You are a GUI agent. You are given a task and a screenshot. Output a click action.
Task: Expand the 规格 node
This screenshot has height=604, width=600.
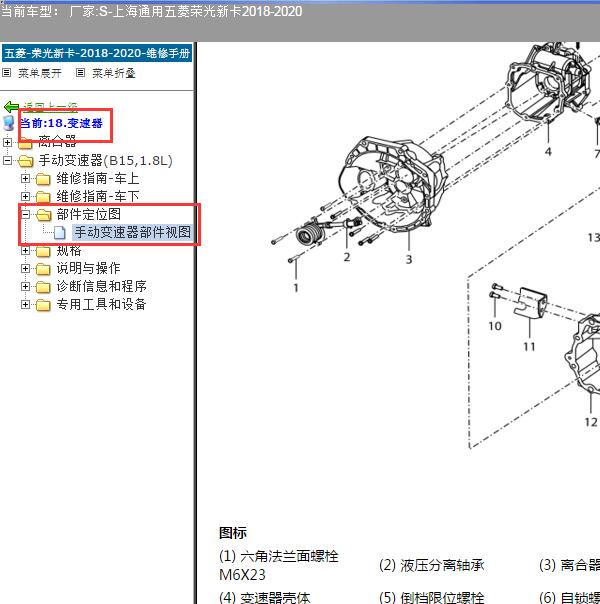[x=25, y=251]
